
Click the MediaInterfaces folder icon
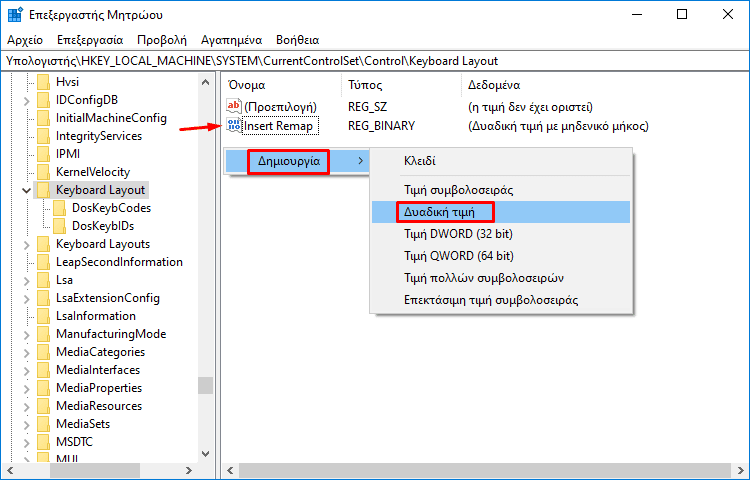44,370
